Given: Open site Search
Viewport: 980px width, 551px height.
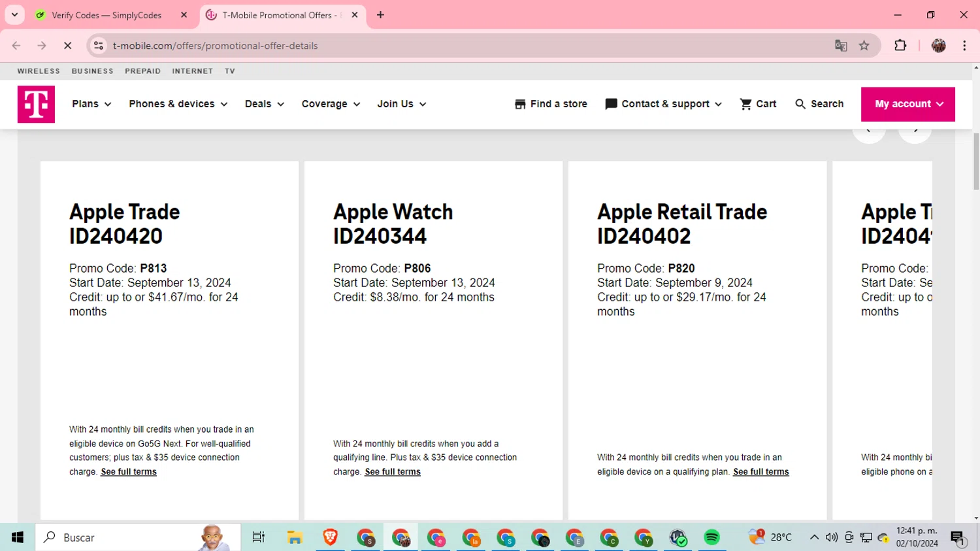Looking at the screenshot, I should pos(819,104).
